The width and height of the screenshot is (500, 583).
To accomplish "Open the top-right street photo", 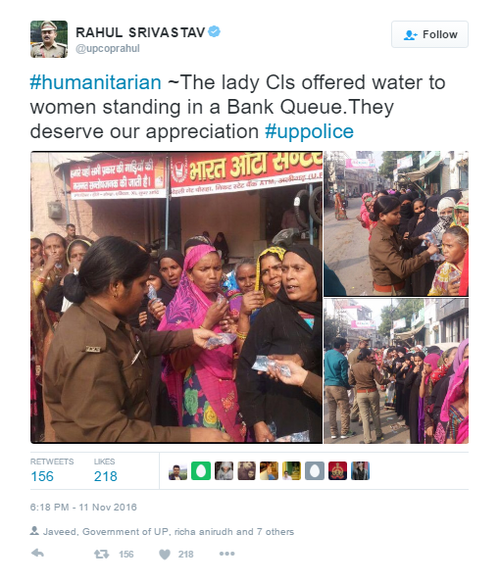I will click(x=396, y=223).
